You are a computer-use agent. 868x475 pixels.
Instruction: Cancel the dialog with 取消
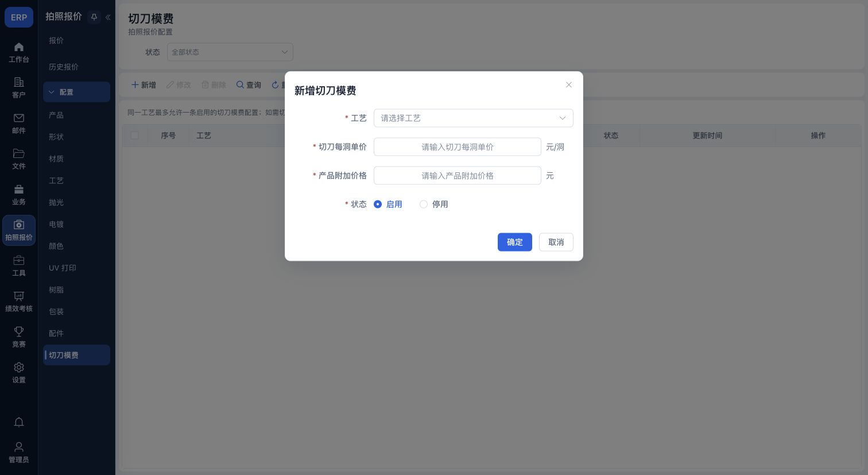[x=556, y=242]
